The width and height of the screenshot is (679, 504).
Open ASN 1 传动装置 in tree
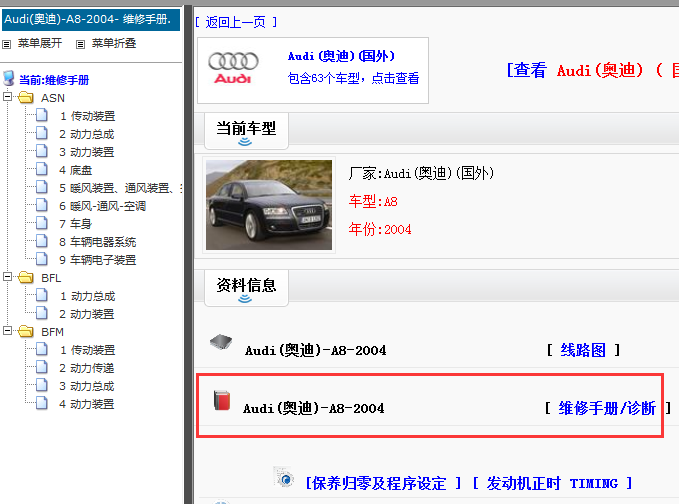point(87,116)
